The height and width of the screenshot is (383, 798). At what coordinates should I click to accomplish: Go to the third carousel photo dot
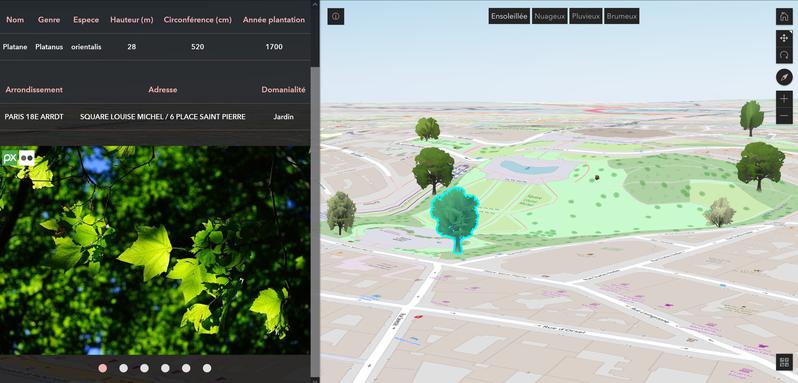coord(145,368)
